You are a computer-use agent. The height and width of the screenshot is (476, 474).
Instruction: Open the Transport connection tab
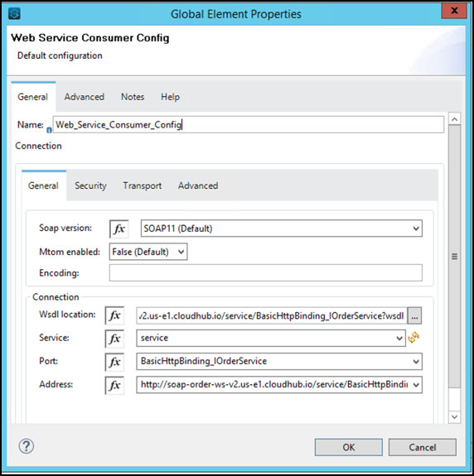tap(143, 185)
